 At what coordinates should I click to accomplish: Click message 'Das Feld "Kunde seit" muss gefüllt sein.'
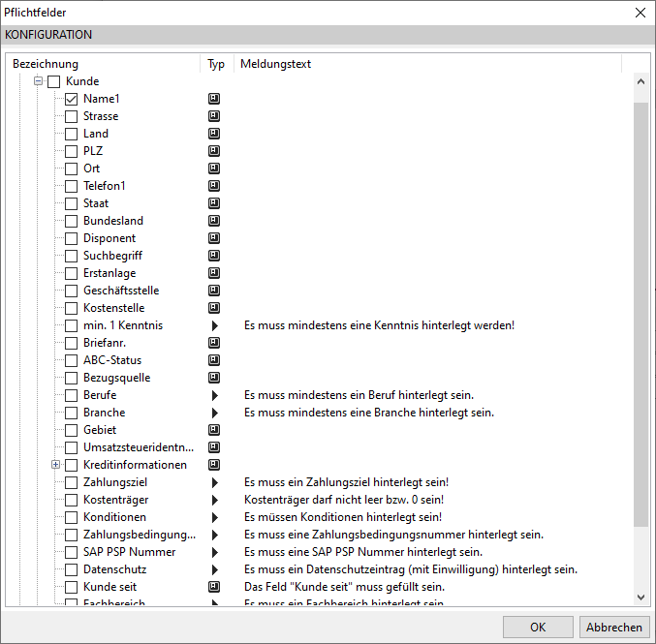(344, 587)
